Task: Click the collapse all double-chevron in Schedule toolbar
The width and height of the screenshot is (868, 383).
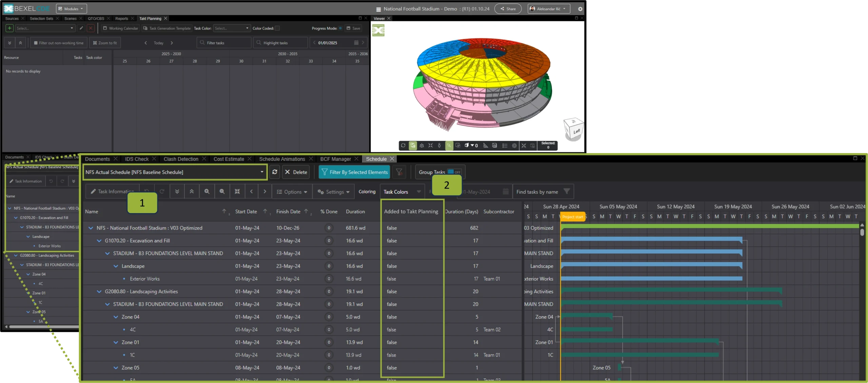Action: (192, 192)
